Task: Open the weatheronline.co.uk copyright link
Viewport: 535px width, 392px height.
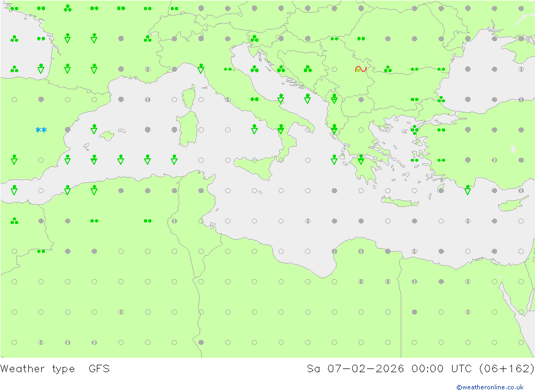Action: pos(490,387)
